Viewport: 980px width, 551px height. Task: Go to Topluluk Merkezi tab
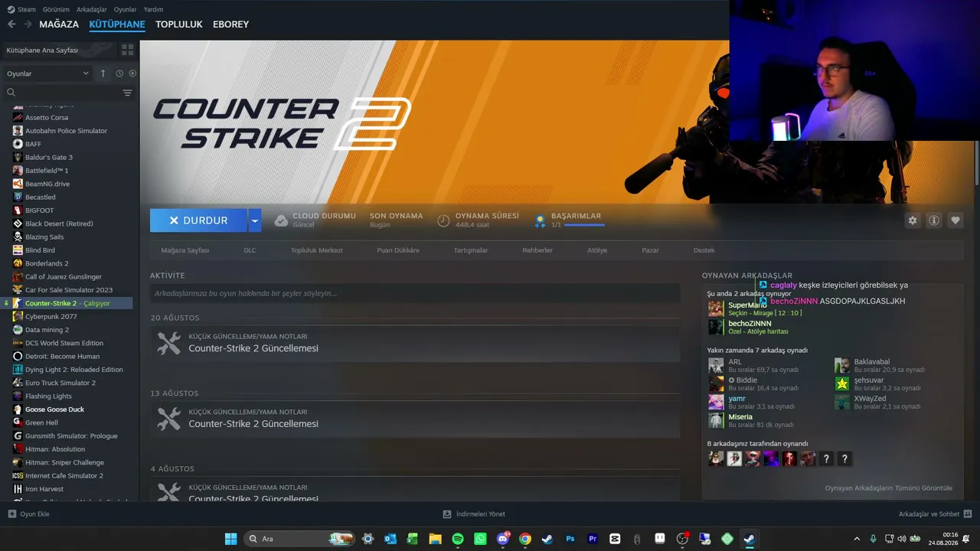(317, 250)
